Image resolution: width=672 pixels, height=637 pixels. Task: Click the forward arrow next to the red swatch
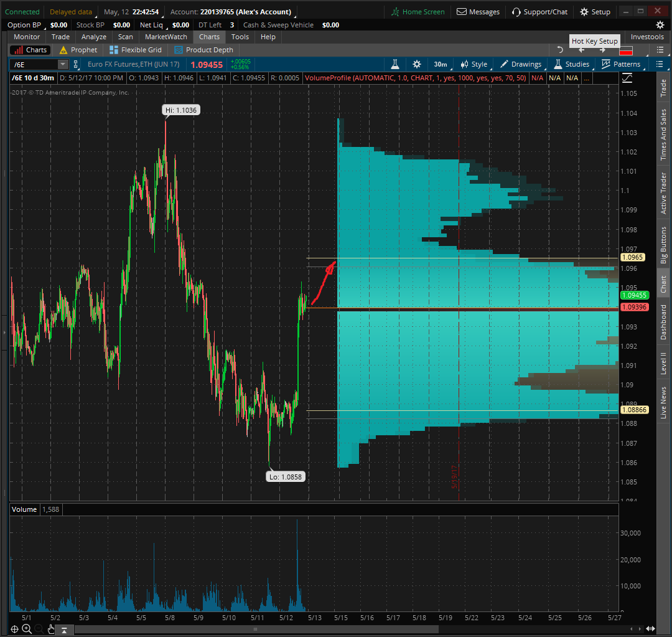tap(602, 50)
